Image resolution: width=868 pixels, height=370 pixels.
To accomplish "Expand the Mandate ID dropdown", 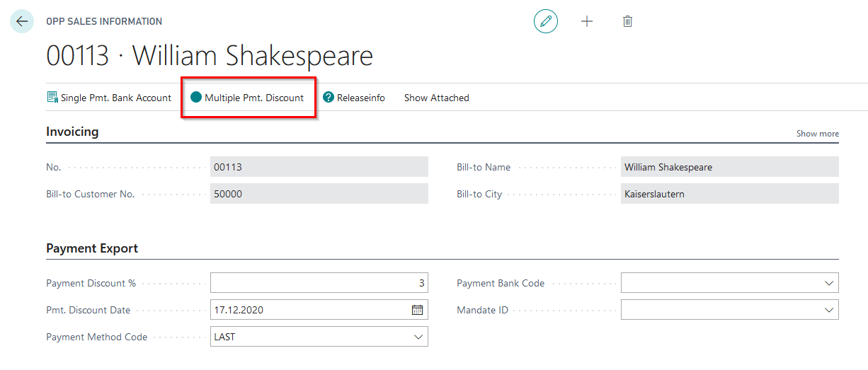I will (828, 310).
